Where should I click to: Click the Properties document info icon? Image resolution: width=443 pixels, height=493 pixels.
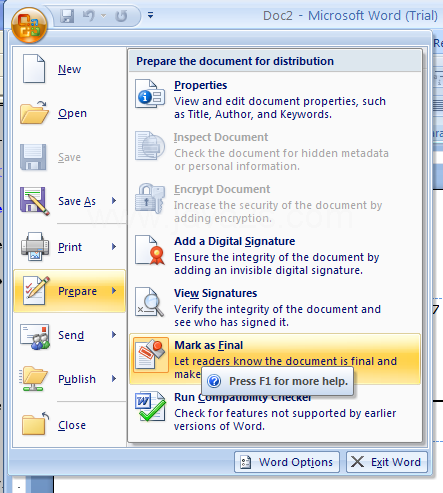pyautogui.click(x=150, y=94)
